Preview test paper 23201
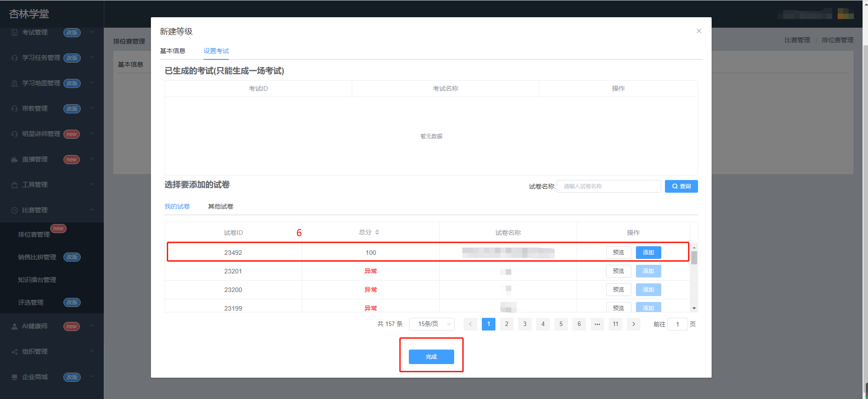The width and height of the screenshot is (868, 399). (619, 271)
